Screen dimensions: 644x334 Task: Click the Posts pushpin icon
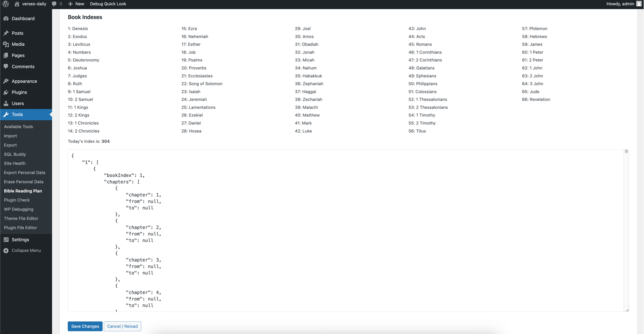pos(6,33)
